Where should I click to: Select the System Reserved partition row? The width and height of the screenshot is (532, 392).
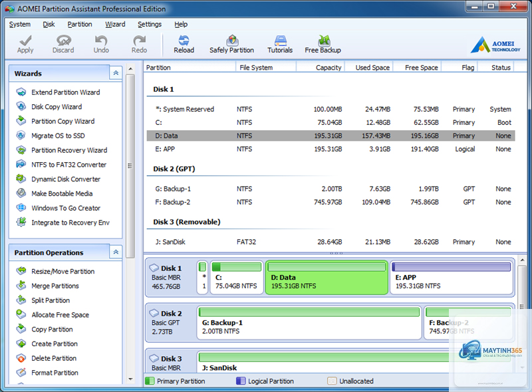[x=331, y=109]
